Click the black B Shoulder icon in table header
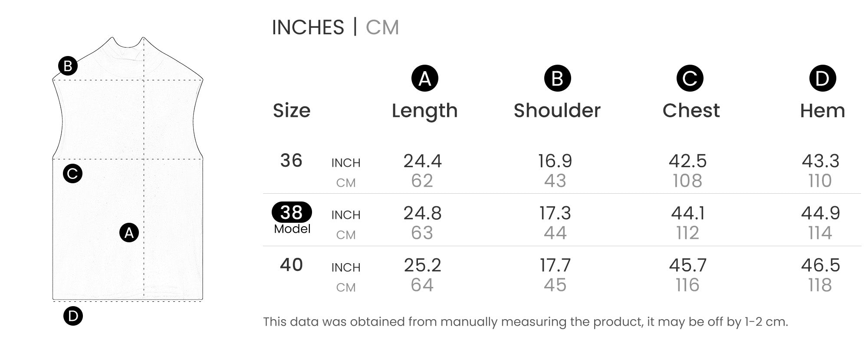Screen dimensions: 868x350 click(557, 79)
